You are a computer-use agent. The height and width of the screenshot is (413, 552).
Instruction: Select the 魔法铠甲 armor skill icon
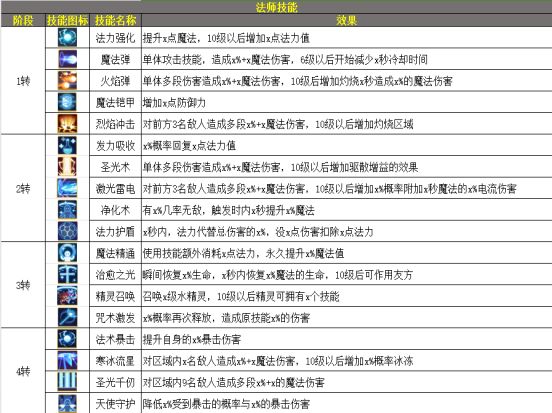[67, 102]
